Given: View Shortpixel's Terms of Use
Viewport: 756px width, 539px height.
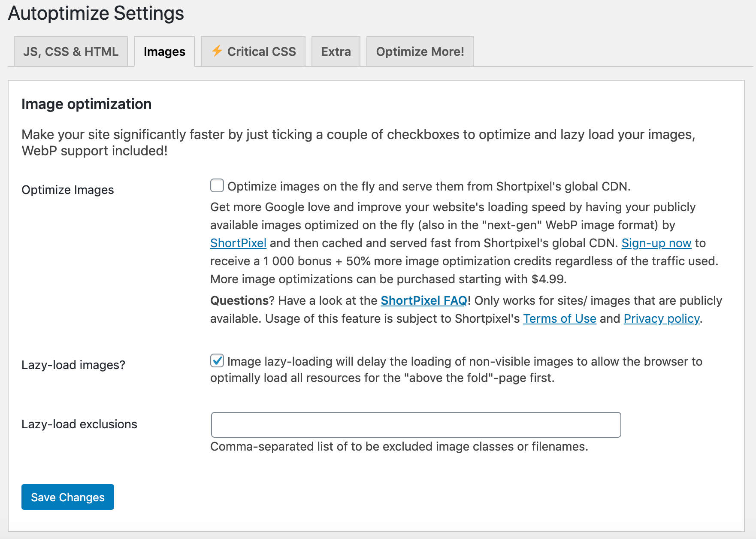Looking at the screenshot, I should pyautogui.click(x=559, y=318).
